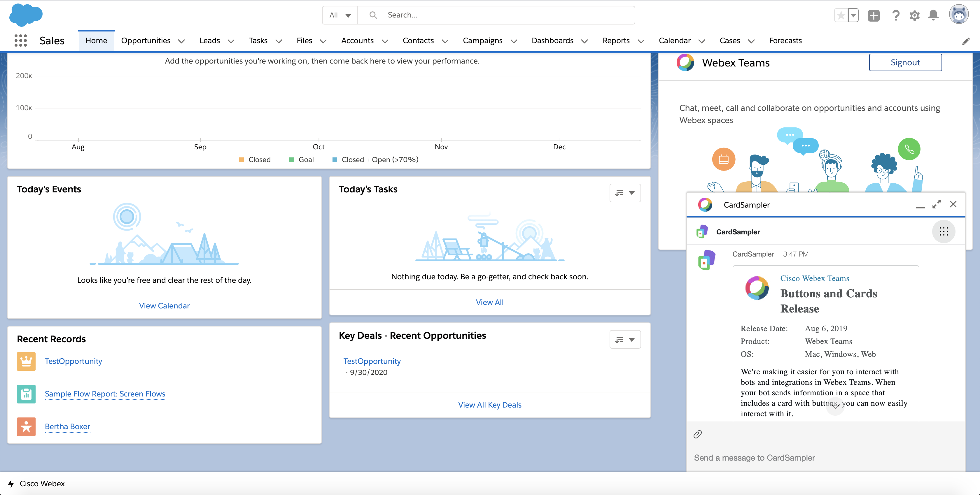Expand the Reports tab chevron
This screenshot has height=495, width=980.
pos(641,41)
